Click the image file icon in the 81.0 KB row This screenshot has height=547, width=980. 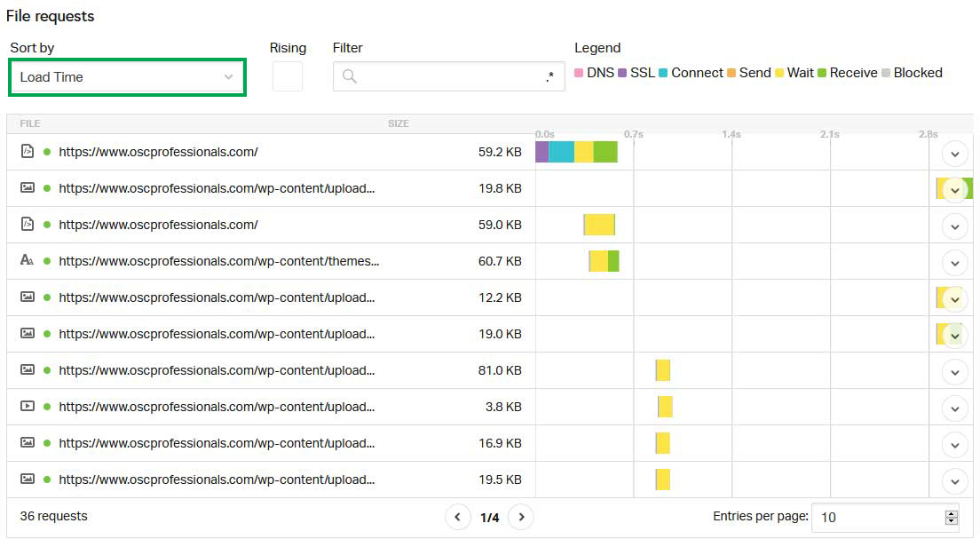[27, 370]
